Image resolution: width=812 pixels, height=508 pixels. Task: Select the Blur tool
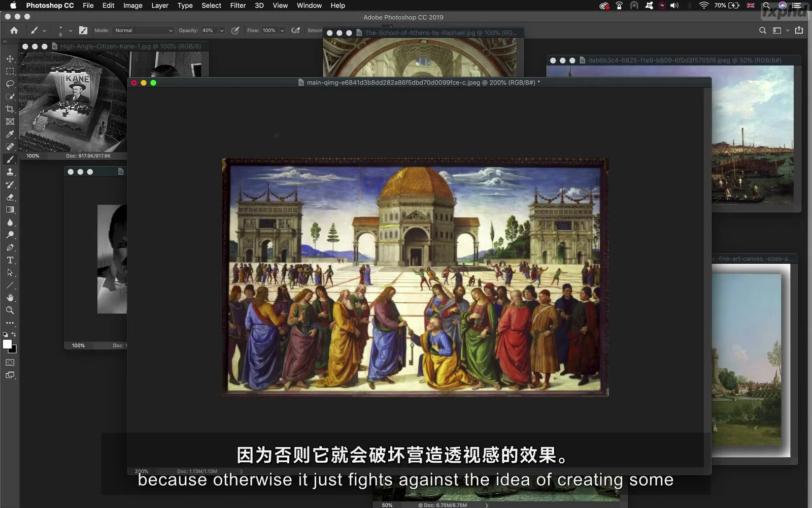point(10,223)
